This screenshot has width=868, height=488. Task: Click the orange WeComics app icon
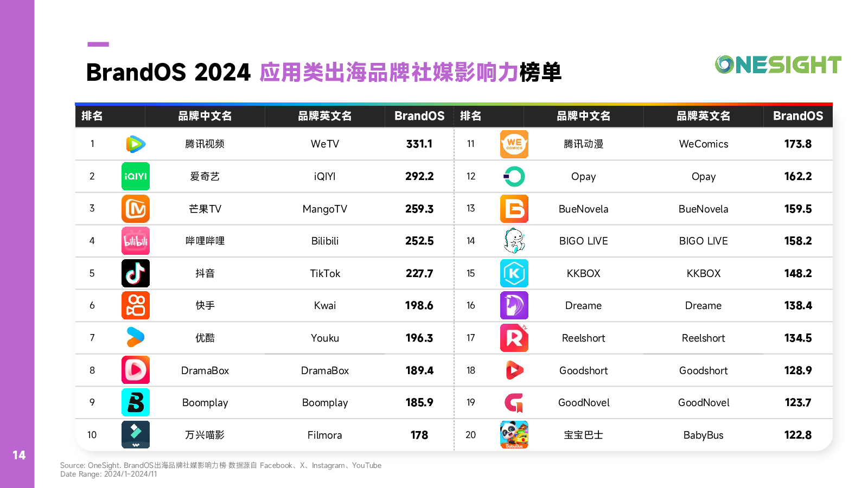click(x=514, y=144)
